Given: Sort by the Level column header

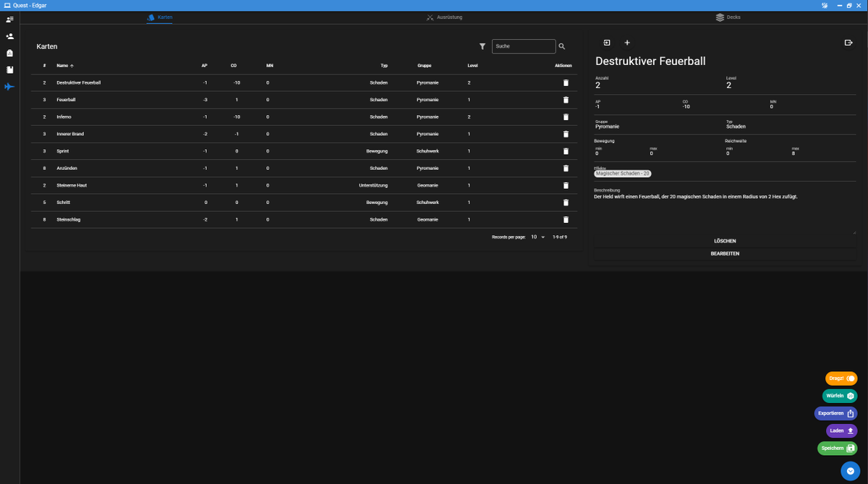Looking at the screenshot, I should click(472, 66).
